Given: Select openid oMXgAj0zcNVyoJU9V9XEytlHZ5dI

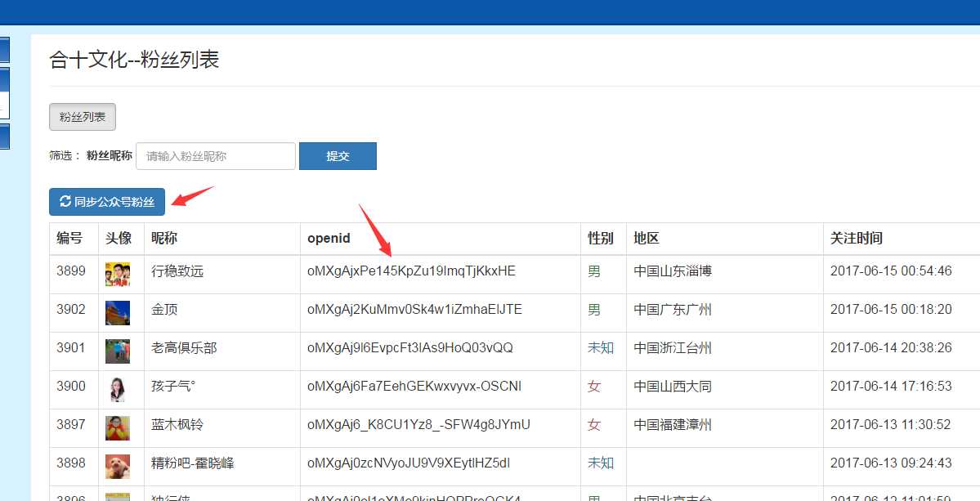Looking at the screenshot, I should (409, 463).
